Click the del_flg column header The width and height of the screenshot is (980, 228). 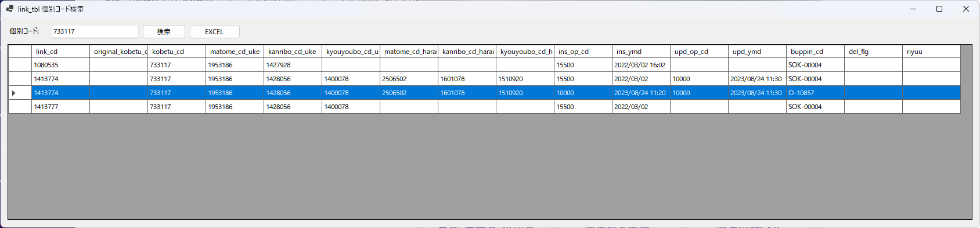click(x=873, y=52)
